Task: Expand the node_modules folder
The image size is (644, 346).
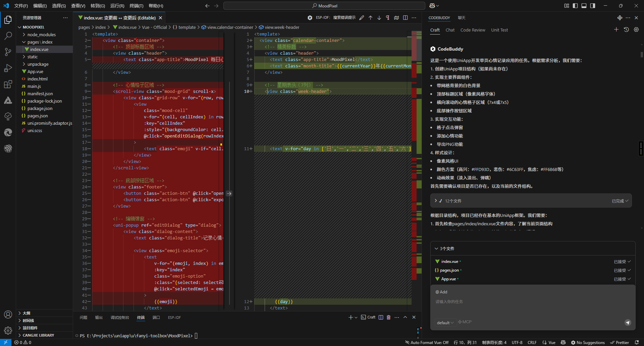Action: [x=41, y=35]
